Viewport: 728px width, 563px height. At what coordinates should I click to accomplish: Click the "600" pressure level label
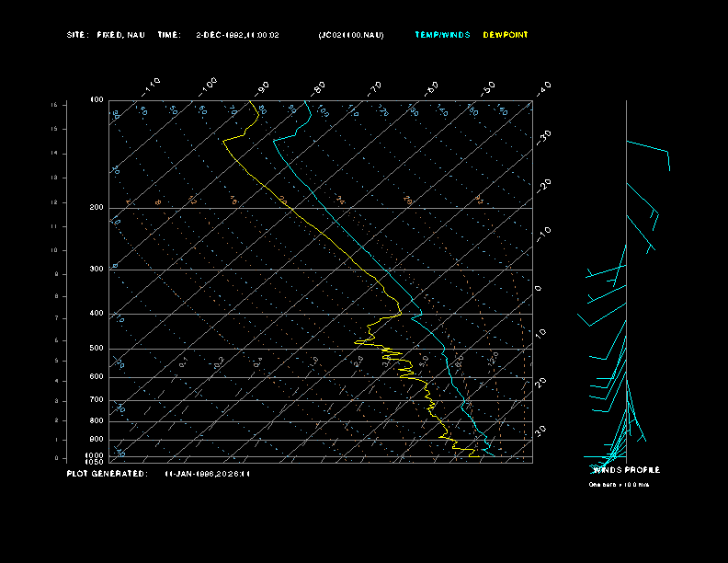click(97, 377)
